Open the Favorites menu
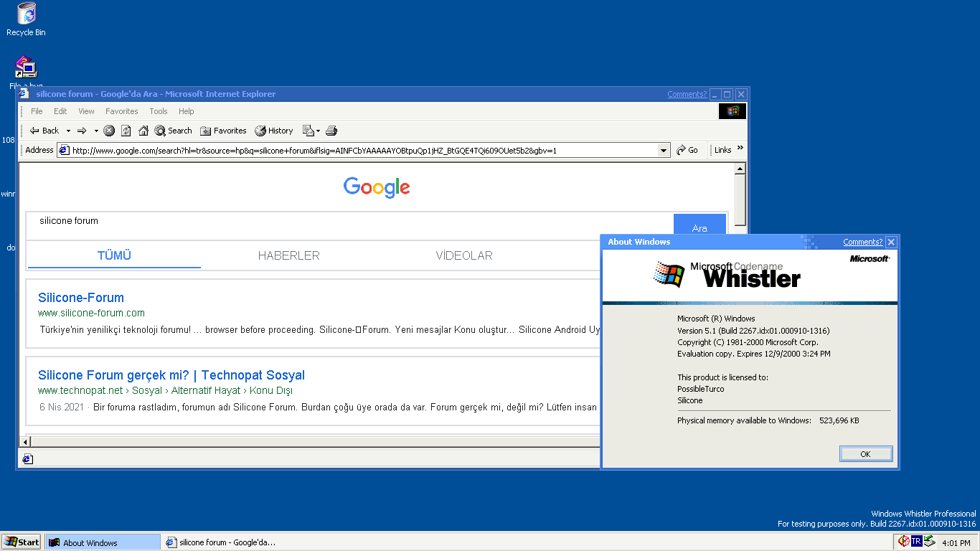980x551 pixels. 121,111
